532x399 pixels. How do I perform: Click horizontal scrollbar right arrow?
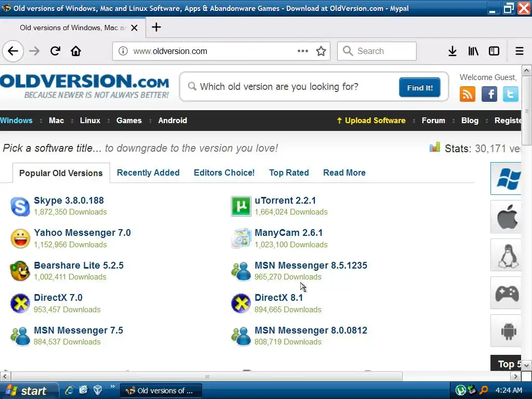coord(516,376)
